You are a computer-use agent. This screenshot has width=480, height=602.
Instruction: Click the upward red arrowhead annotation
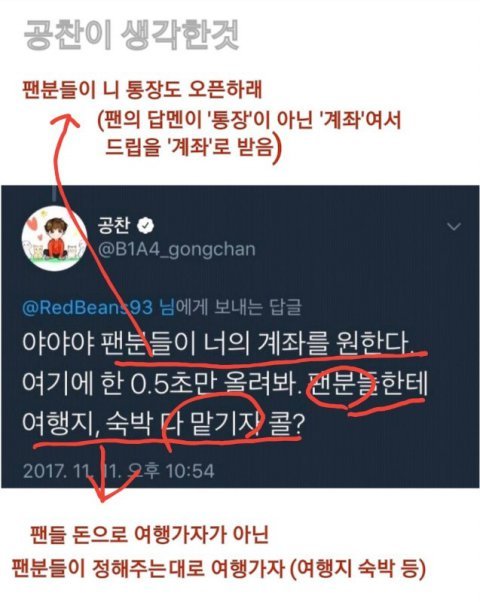point(65,120)
